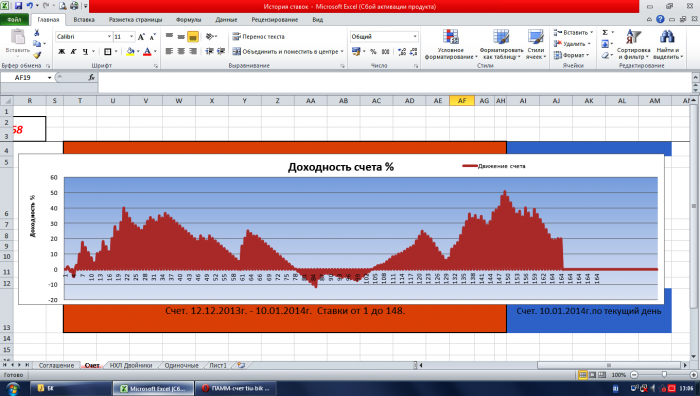Open the Файл menu button

[x=14, y=20]
